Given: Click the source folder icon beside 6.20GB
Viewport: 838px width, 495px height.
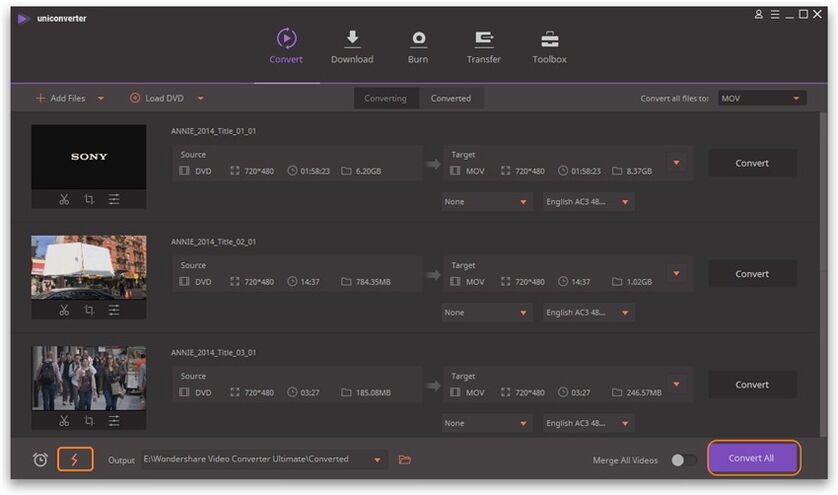Looking at the screenshot, I should [x=346, y=171].
